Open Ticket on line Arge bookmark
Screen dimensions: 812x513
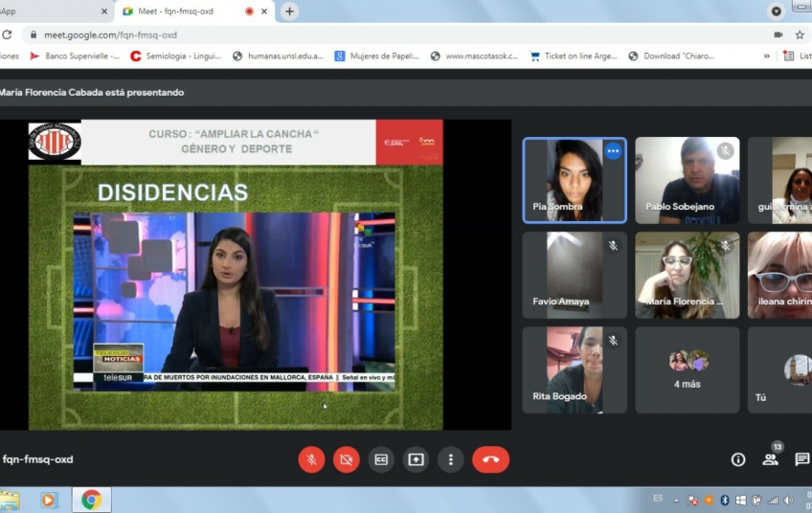click(574, 56)
